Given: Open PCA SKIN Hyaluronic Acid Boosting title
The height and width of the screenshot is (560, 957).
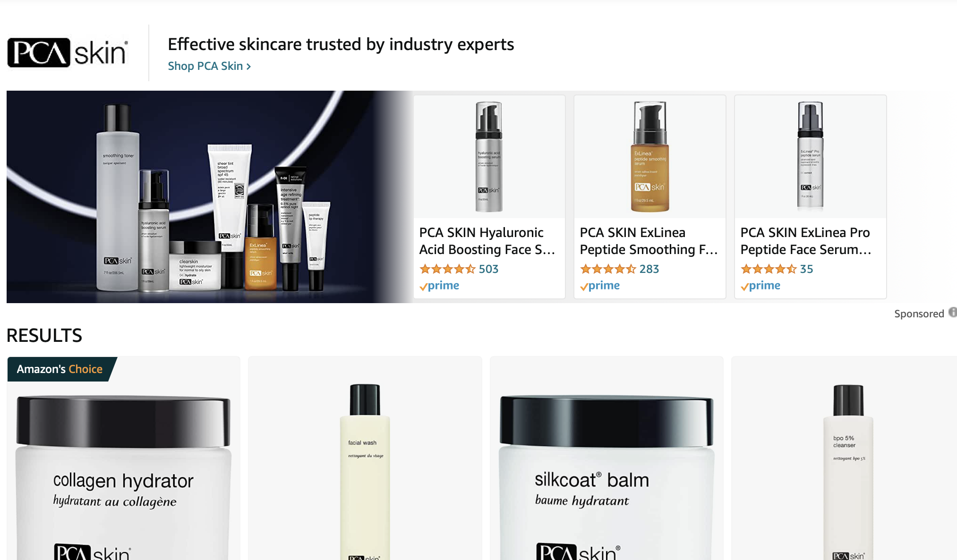Looking at the screenshot, I should point(487,241).
